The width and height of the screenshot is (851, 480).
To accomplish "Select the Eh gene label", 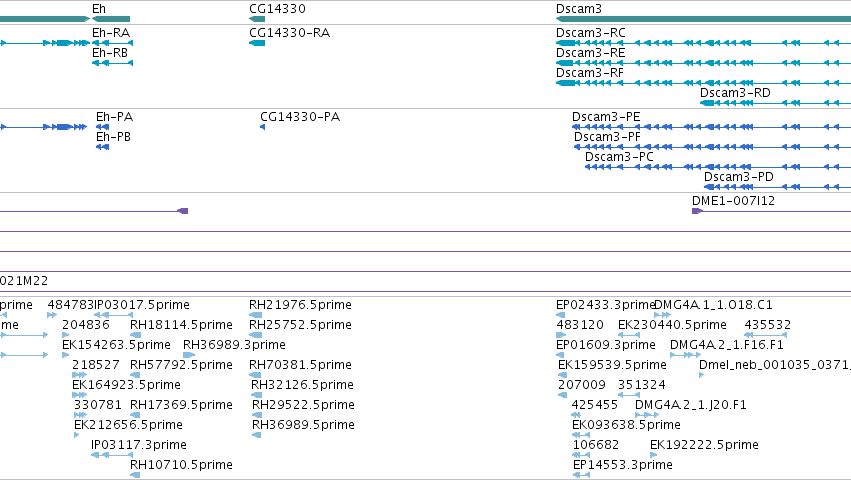I will [x=99, y=9].
